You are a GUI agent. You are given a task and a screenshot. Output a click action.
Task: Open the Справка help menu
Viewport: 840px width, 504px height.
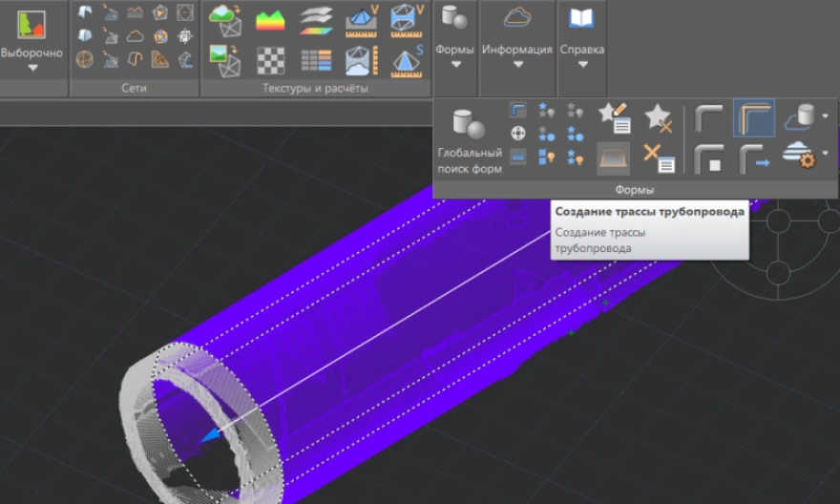(581, 64)
